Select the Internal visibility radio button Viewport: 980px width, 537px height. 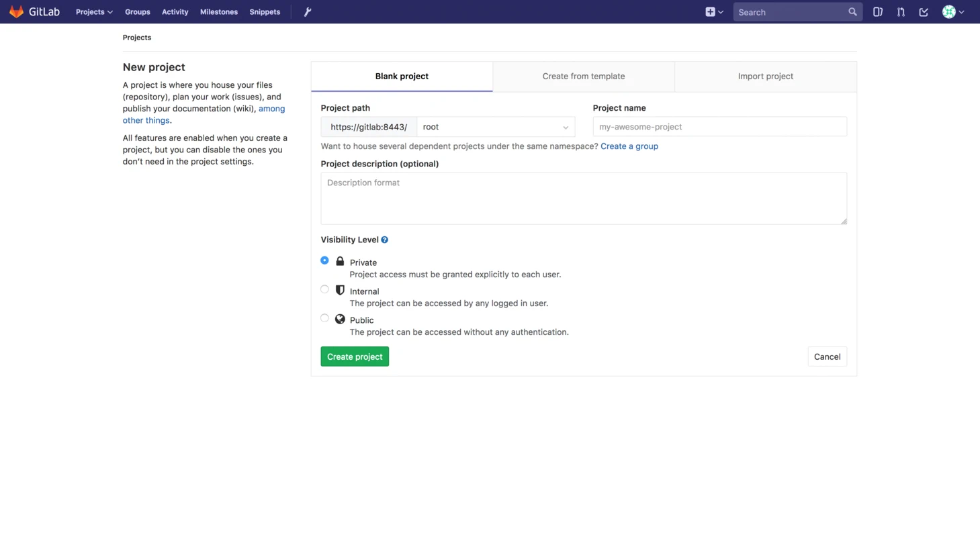(324, 289)
